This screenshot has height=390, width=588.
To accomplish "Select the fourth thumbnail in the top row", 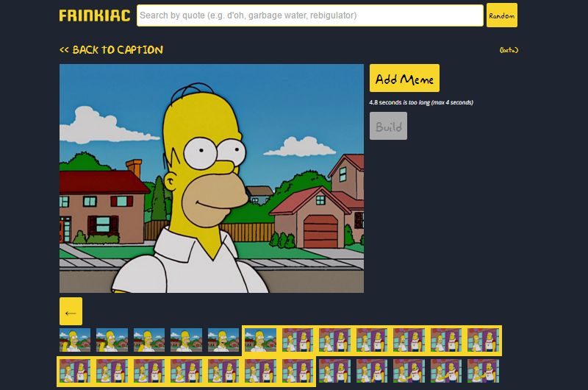I will (x=187, y=340).
